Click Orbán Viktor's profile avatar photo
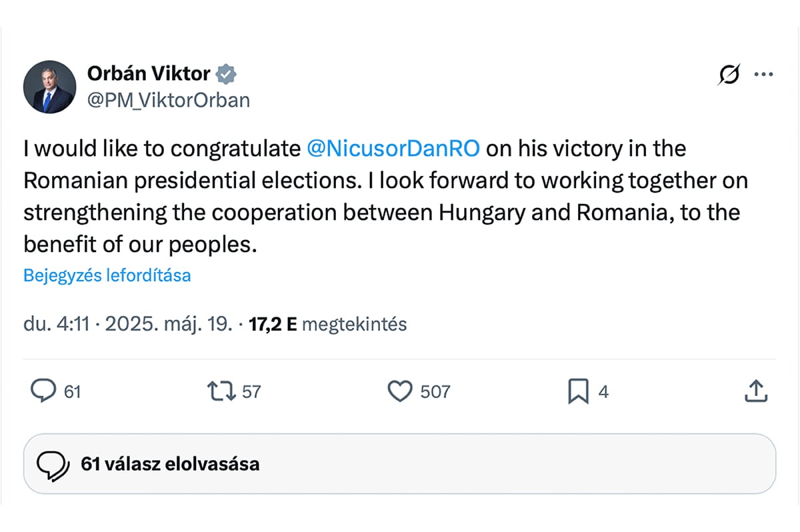Viewport: 800px width, 532px height. tap(49, 87)
